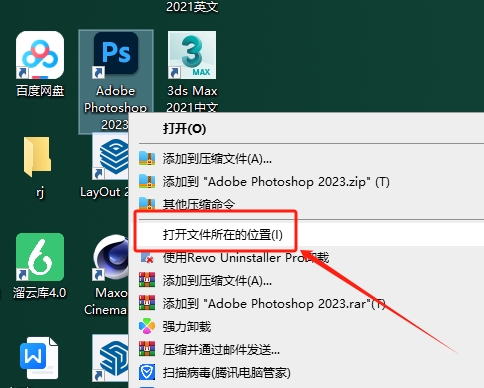Click the 溜云库4.0 label text
This screenshot has height=388, width=484.
40,293
